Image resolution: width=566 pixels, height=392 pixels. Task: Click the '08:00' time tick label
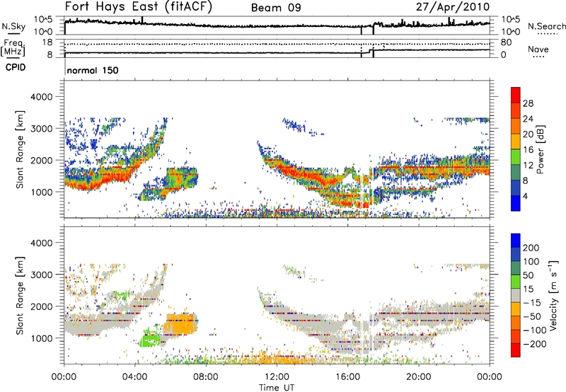click(206, 377)
